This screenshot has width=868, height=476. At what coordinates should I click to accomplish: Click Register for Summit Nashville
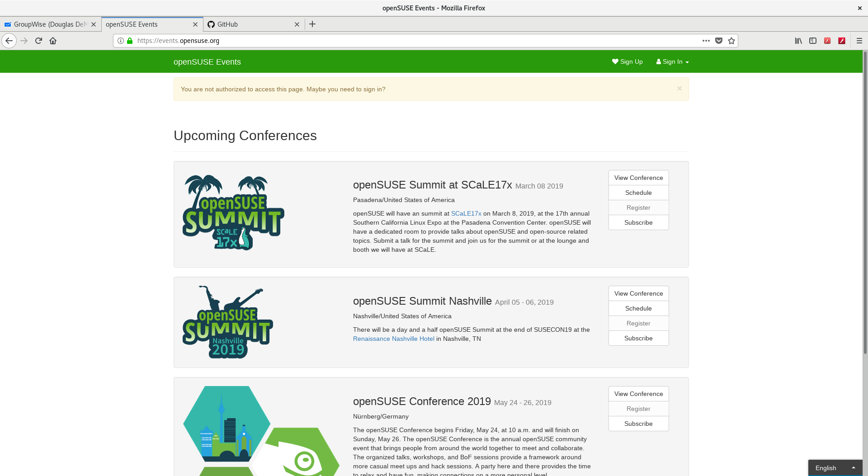(638, 323)
